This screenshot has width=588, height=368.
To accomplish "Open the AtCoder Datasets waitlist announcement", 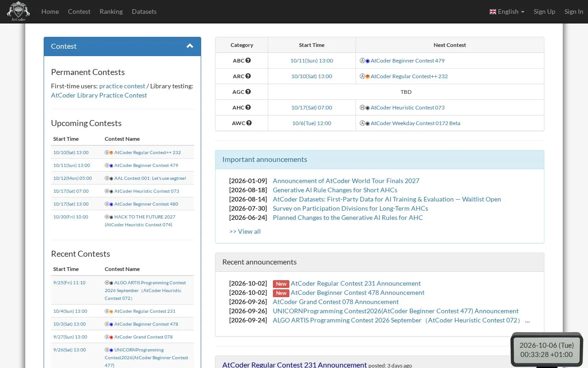I will coord(387,199).
